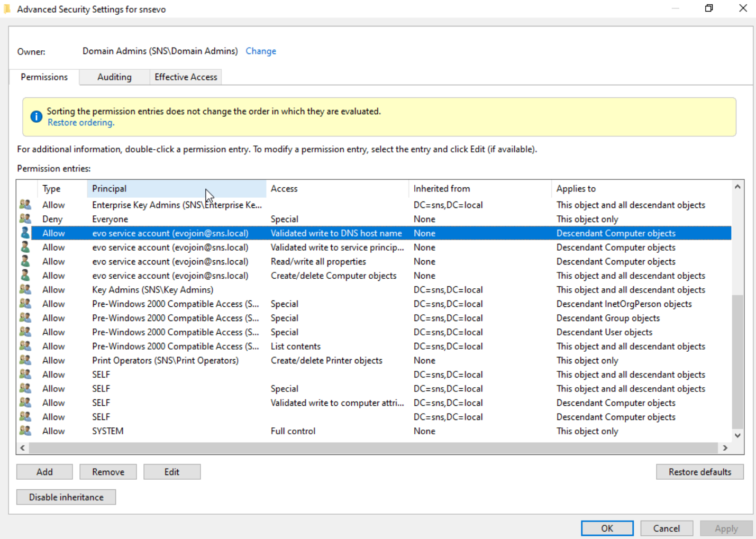Select the 'SYSTEM' principal cell
This screenshot has height=539, width=756.
(x=108, y=431)
